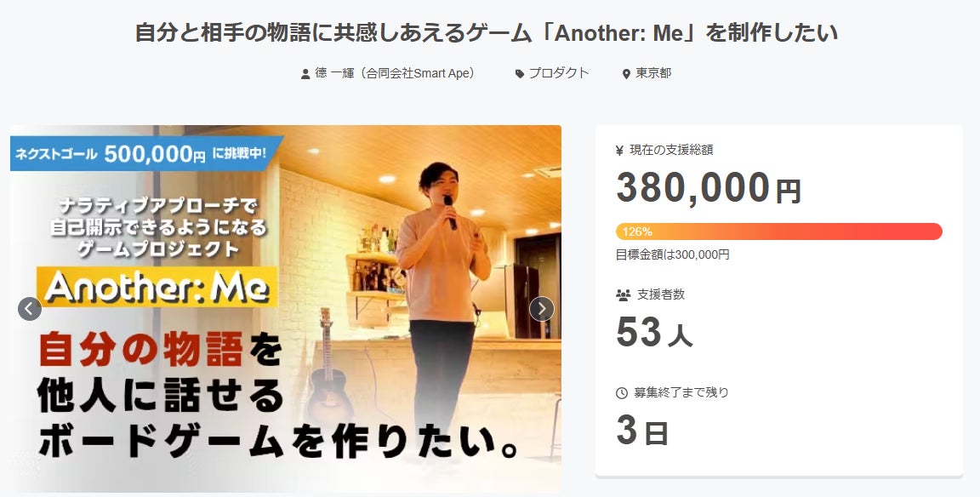Click the project main image thumbnail
This screenshot has width=980, height=497.
[286, 308]
